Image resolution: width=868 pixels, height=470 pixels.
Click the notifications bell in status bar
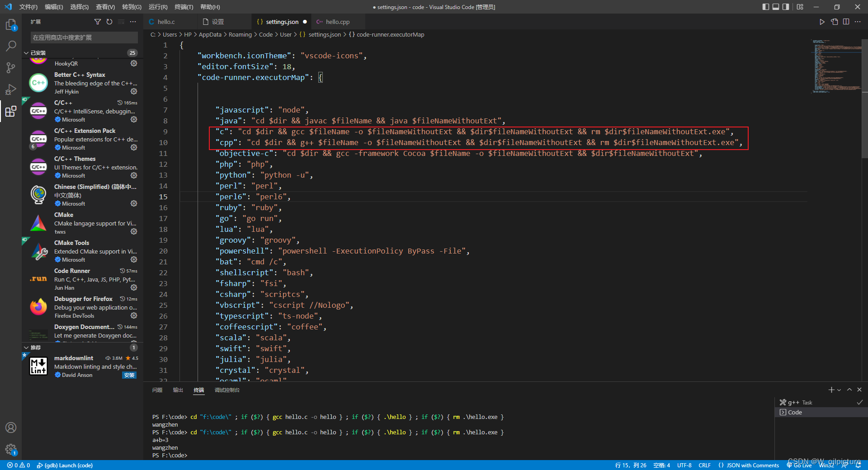(x=859, y=465)
